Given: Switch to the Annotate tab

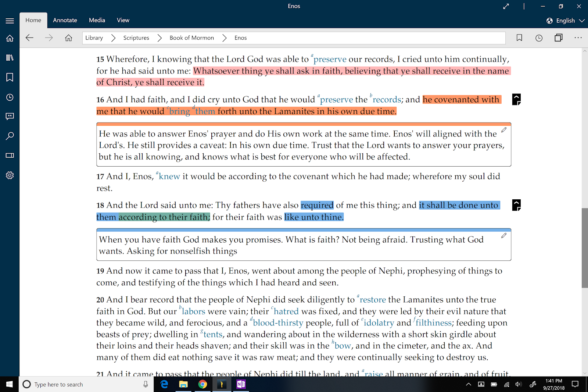Looking at the screenshot, I should (65, 20).
